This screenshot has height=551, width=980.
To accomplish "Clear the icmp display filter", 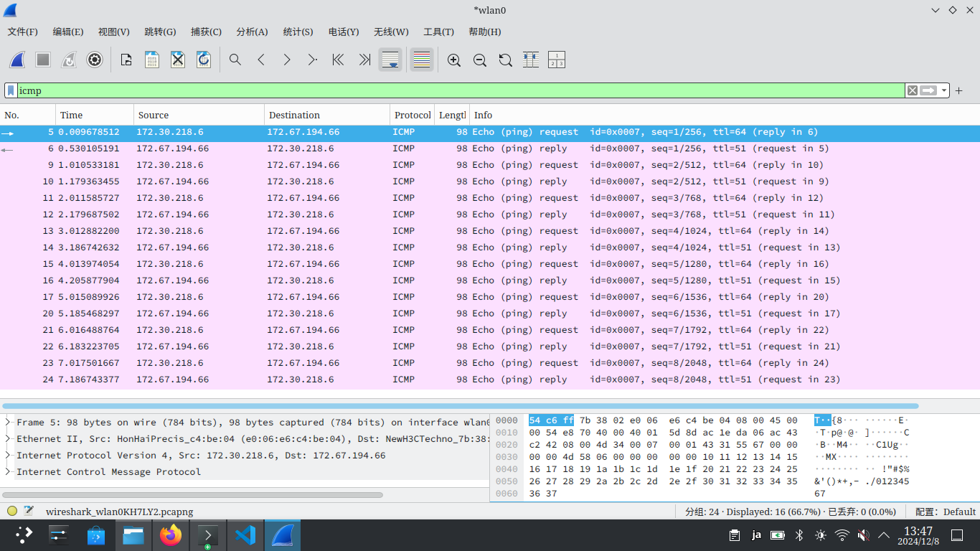I will point(912,90).
